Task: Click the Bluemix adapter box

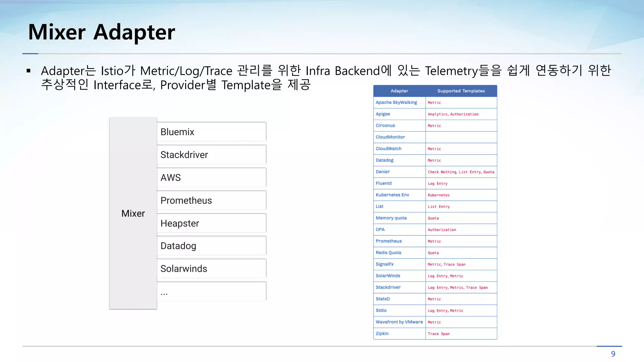Action: coord(212,132)
